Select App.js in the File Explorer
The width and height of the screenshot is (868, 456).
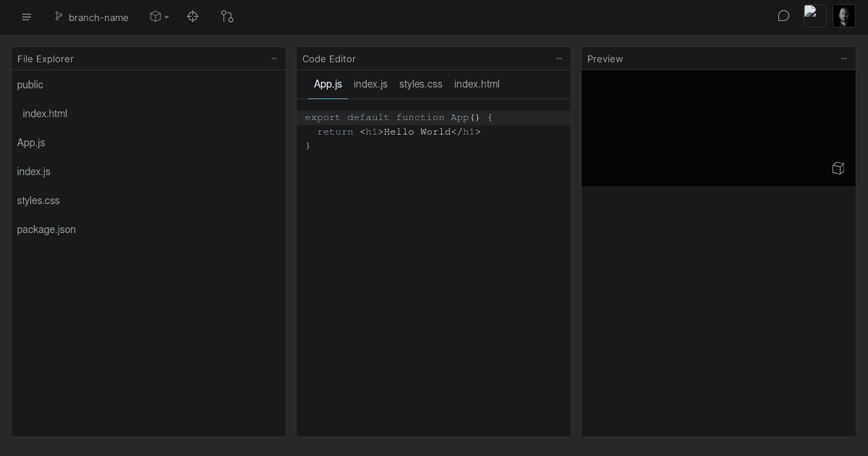31,143
